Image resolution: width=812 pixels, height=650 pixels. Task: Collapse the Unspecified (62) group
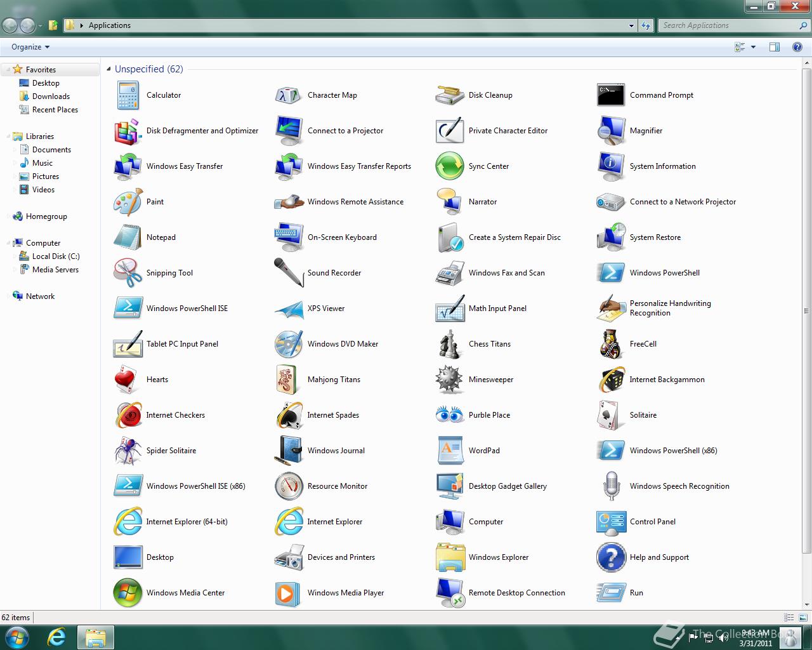[108, 69]
